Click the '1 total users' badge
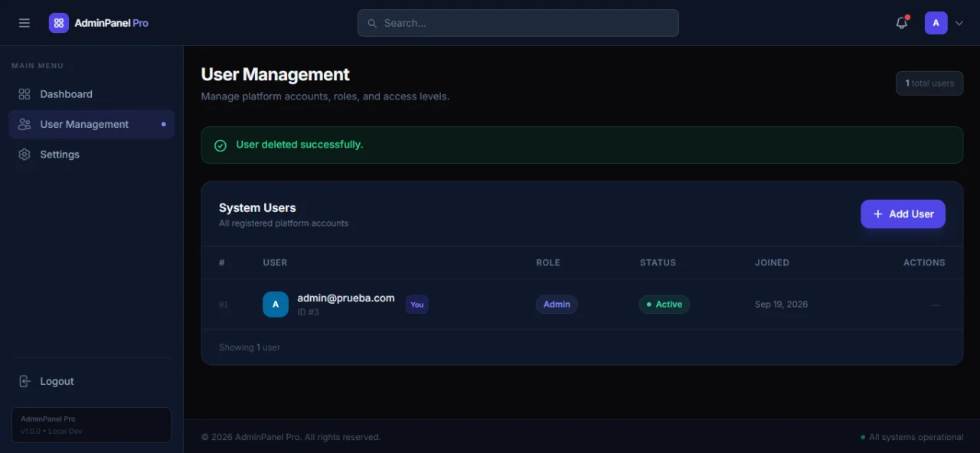 (929, 83)
